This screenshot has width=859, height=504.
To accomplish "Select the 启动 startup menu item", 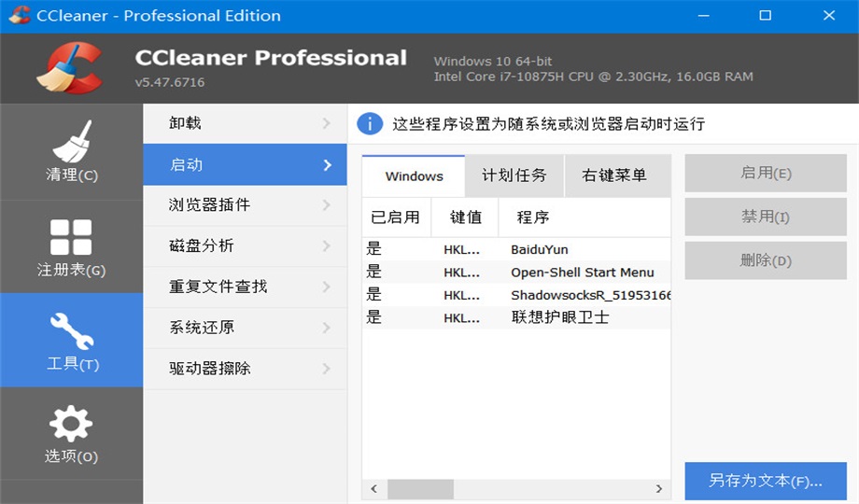I will pyautogui.click(x=245, y=164).
